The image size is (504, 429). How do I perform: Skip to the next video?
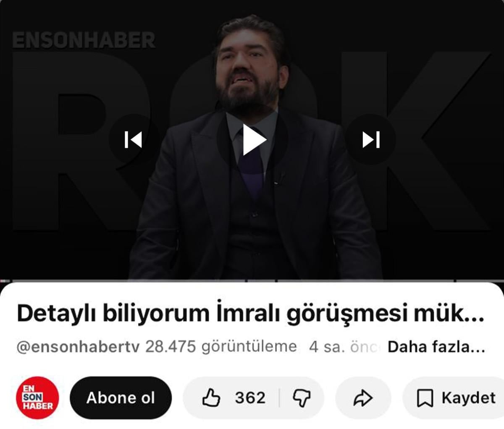tap(371, 140)
